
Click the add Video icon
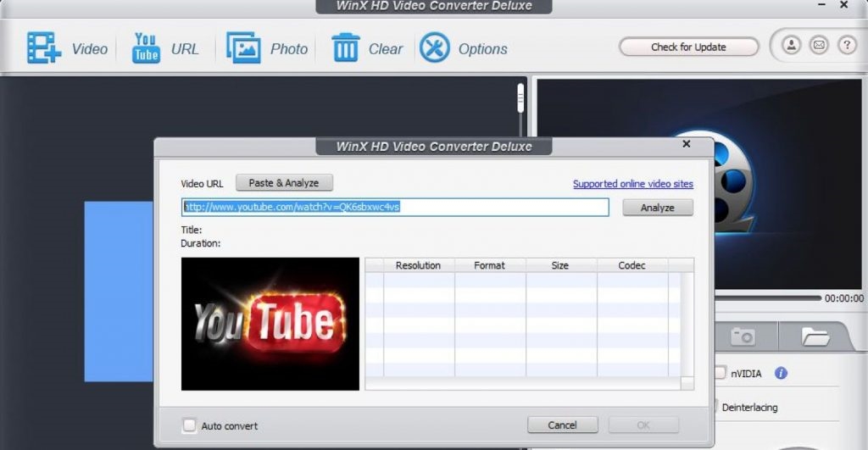point(44,47)
